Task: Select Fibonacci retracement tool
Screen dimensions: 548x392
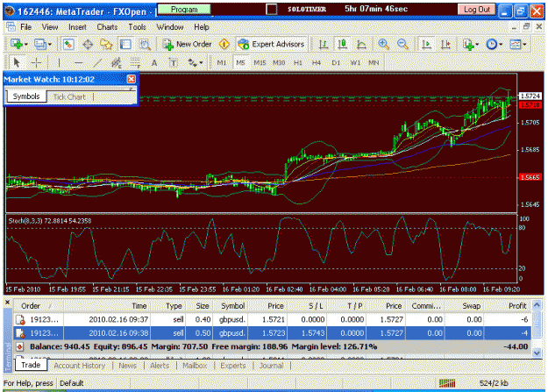Action: [x=135, y=63]
